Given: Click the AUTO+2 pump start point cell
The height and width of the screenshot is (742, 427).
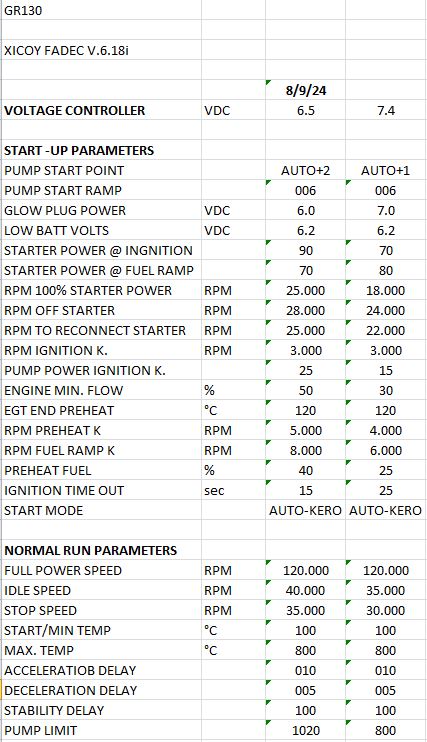Looking at the screenshot, I should (305, 170).
